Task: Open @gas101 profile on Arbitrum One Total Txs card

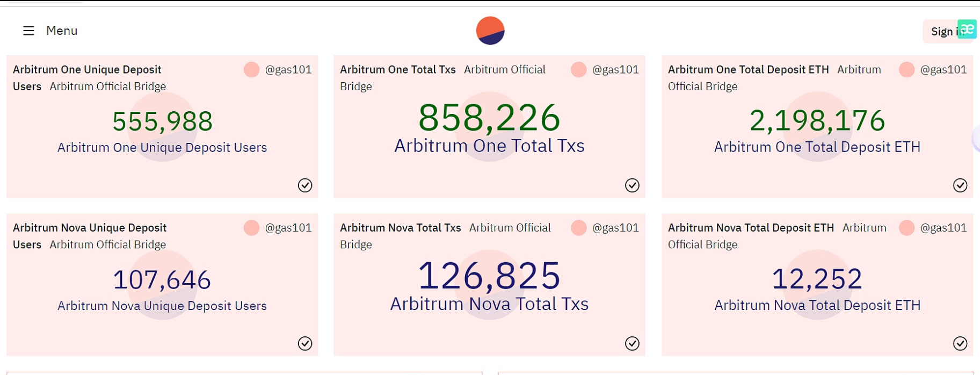Action: (615, 70)
